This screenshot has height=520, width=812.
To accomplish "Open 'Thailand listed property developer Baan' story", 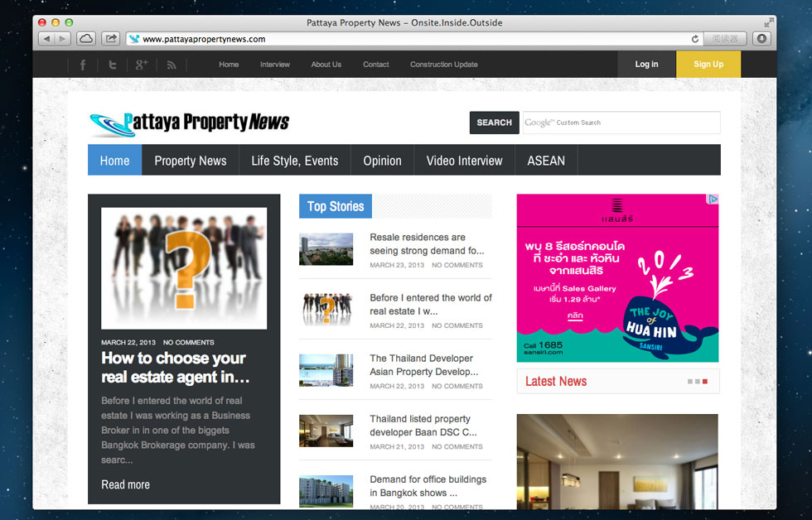I will point(423,426).
